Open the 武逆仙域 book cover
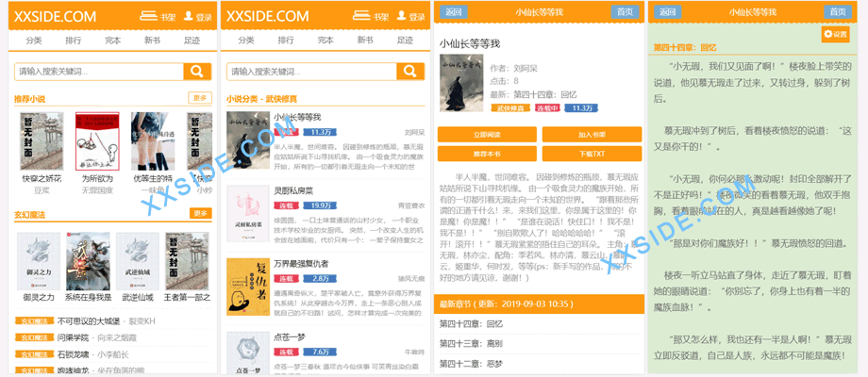This screenshot has width=868, height=377. [138, 261]
